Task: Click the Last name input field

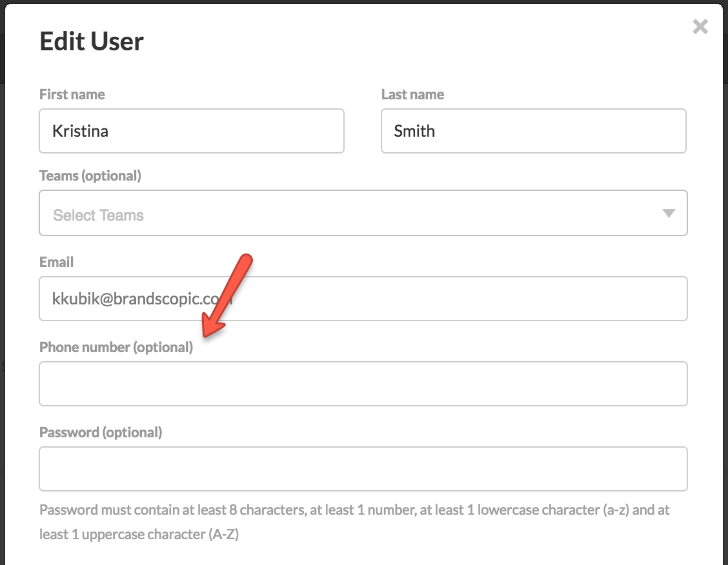Action: click(x=534, y=131)
